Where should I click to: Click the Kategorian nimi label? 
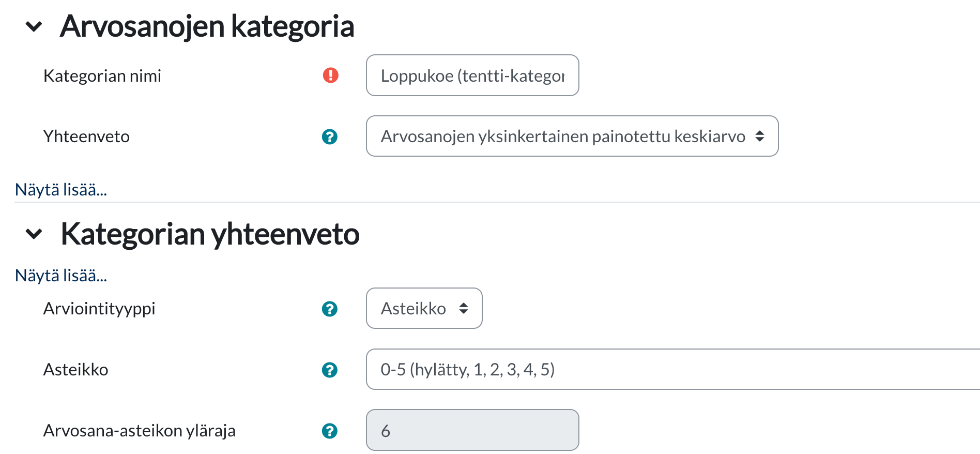(102, 76)
